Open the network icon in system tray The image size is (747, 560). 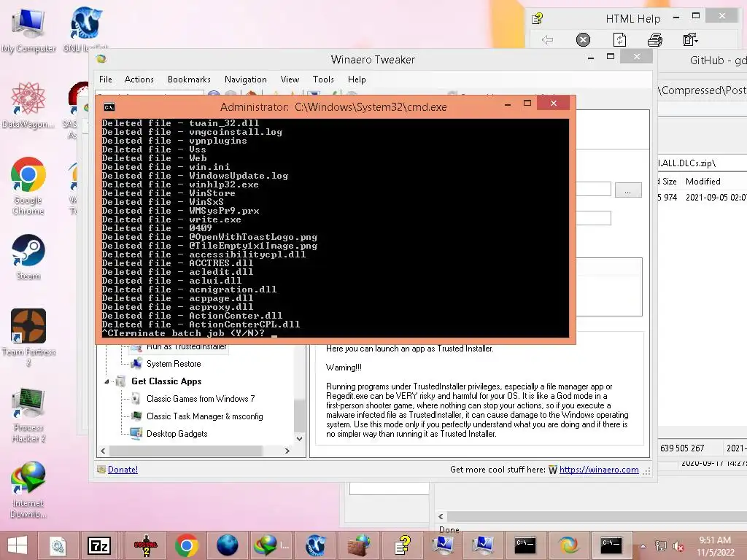(661, 546)
